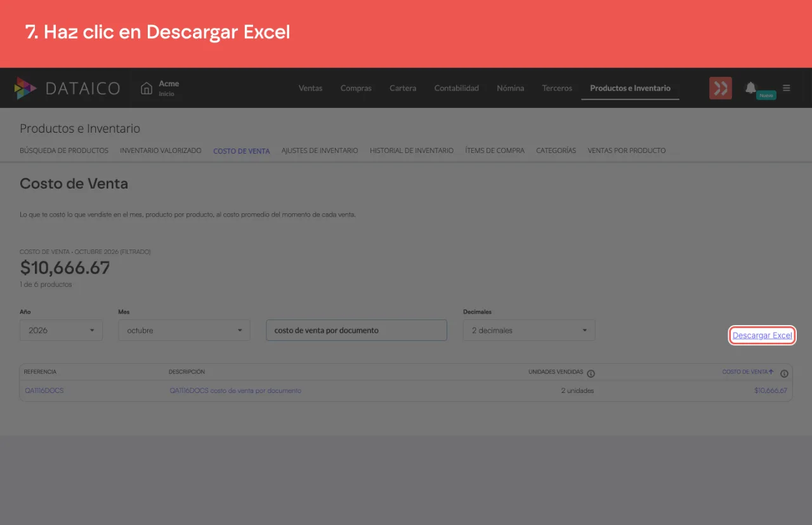Switch to Búsqueda de Productos tab
Screen dimensions: 812x525
pyautogui.click(x=64, y=150)
